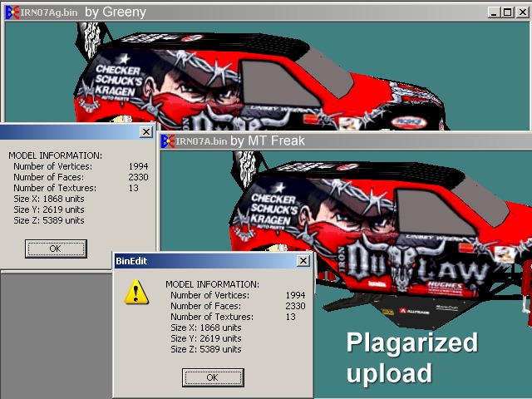The width and height of the screenshot is (532, 399).
Task: Focus the IRN07A.bin by MT Freak title bar
Action: coord(332,140)
